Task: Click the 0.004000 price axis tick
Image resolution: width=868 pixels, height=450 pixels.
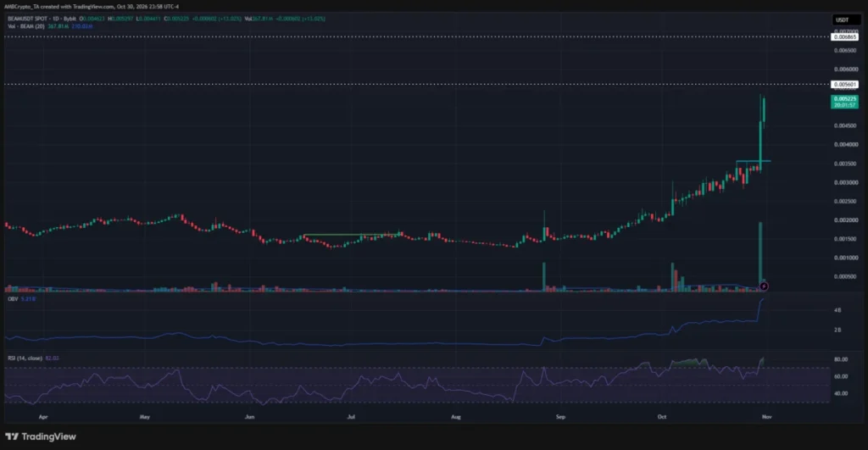Action: click(x=845, y=144)
